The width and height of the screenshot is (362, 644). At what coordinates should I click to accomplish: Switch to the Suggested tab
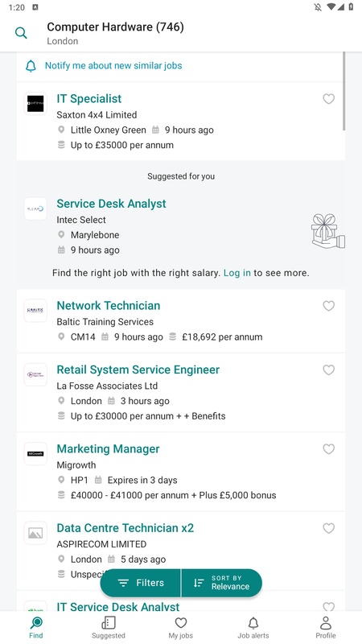pyautogui.click(x=109, y=628)
